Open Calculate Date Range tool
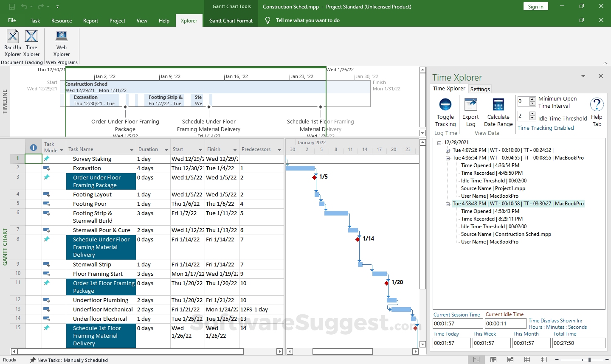This screenshot has height=364, width=611. [x=498, y=105]
